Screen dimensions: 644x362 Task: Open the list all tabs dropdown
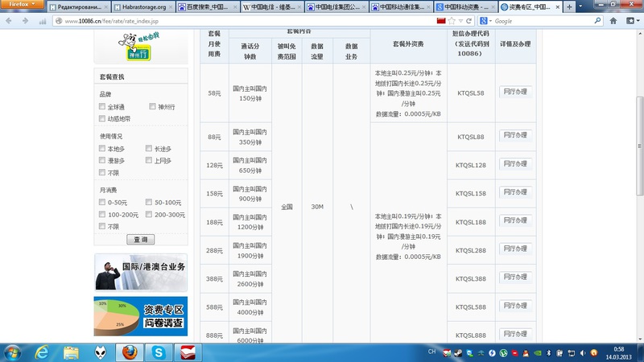click(580, 6)
